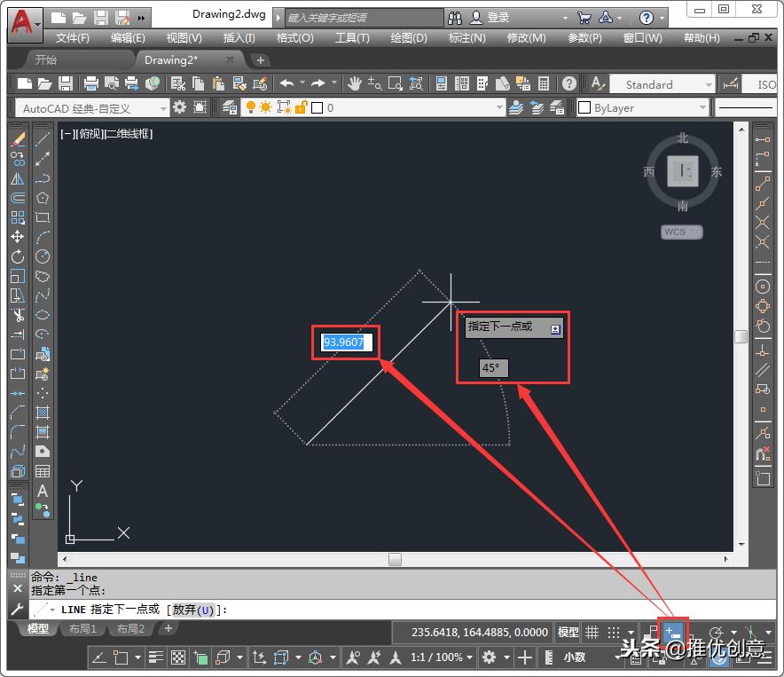Viewport: 784px width, 677px height.
Task: Click the 登录 sign-in button at top
Action: [x=498, y=17]
